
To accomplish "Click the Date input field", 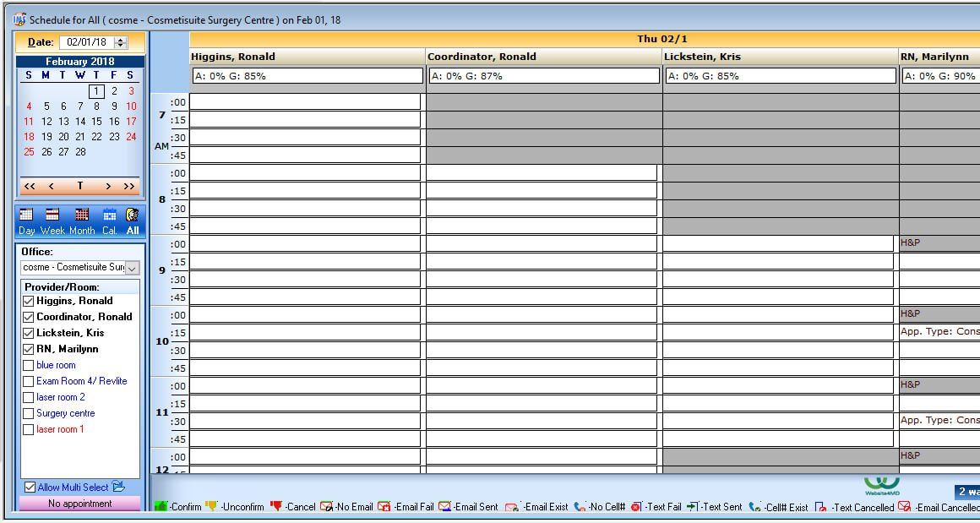I will pos(87,42).
